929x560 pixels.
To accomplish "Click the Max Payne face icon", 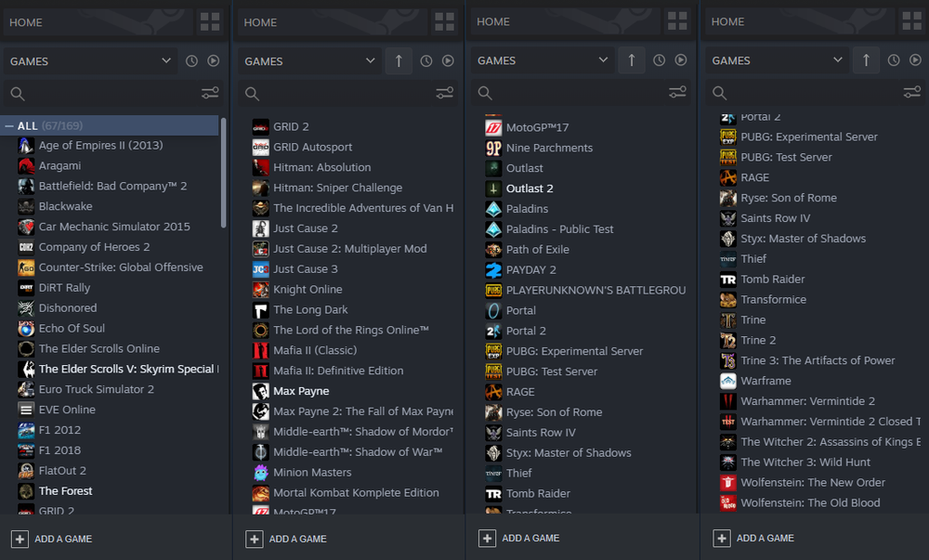I will (x=261, y=391).
